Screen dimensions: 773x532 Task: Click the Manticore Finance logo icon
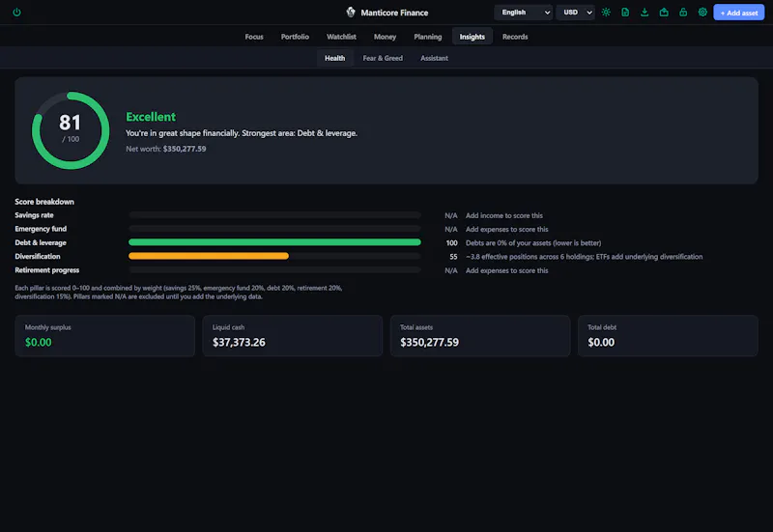pos(351,13)
